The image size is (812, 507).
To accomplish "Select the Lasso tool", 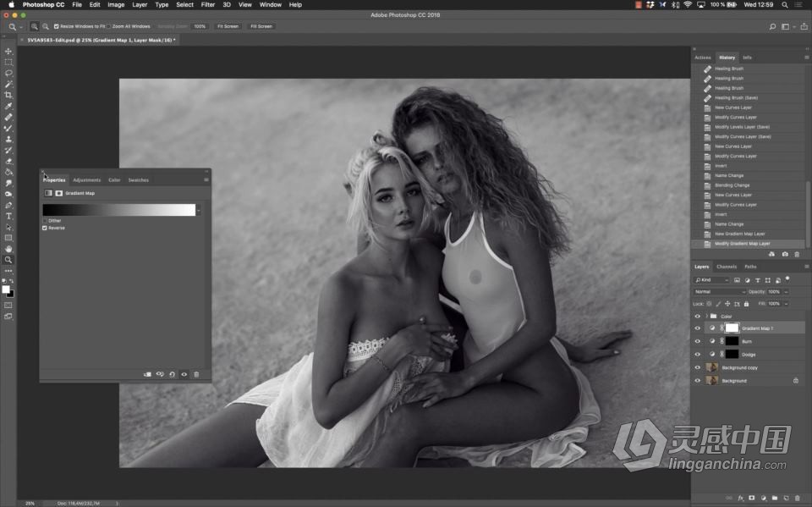I will click(9, 73).
